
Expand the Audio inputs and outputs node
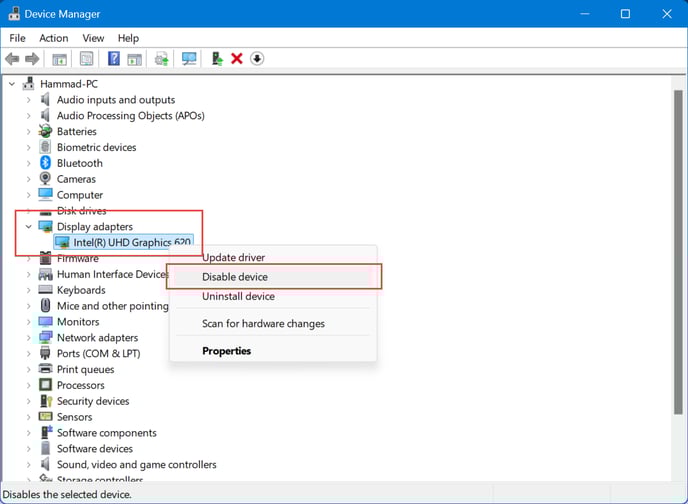[x=28, y=100]
